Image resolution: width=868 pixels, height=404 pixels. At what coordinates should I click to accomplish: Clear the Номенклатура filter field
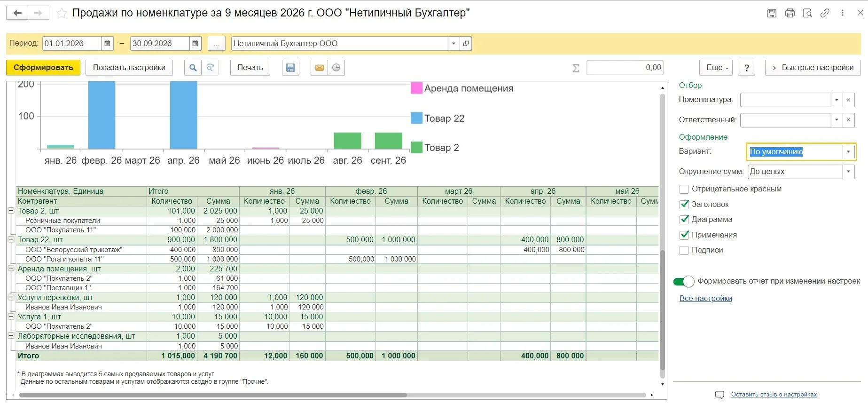tap(848, 100)
